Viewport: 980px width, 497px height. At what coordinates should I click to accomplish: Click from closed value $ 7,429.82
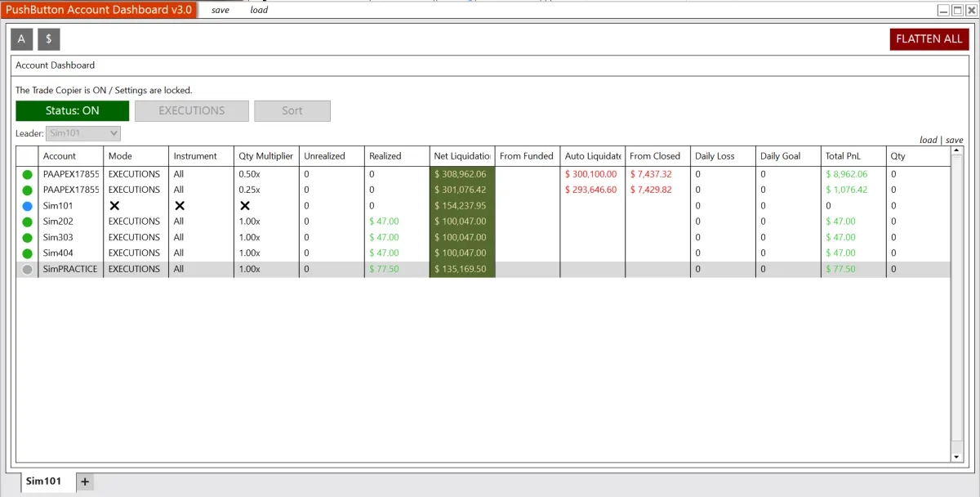[651, 190]
